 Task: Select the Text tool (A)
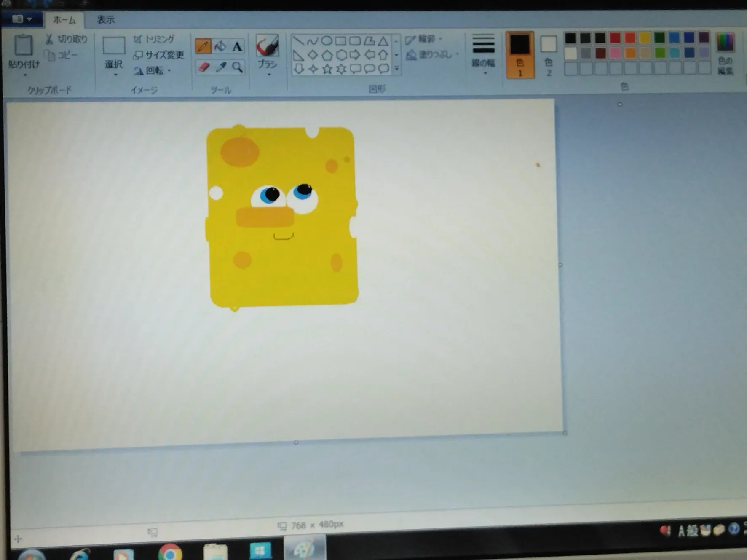237,46
